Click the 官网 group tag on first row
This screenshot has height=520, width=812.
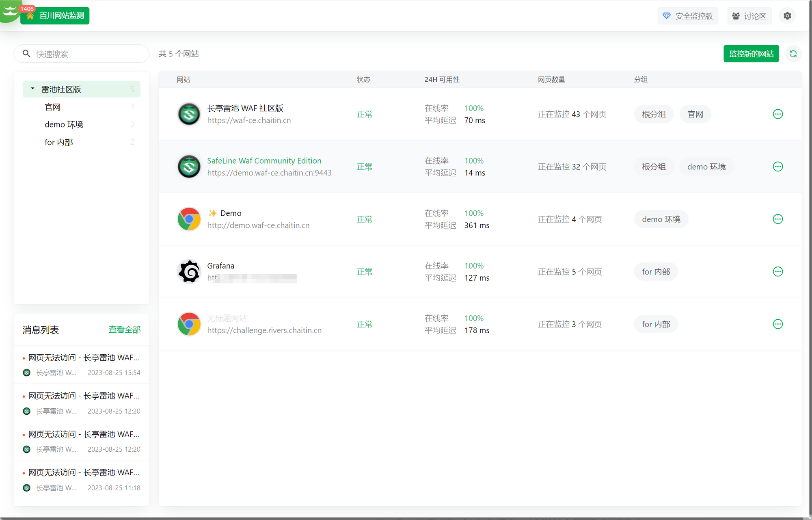695,114
